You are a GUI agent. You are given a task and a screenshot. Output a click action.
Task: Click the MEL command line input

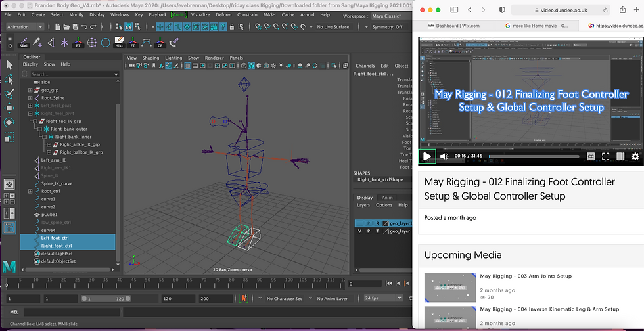point(72,312)
